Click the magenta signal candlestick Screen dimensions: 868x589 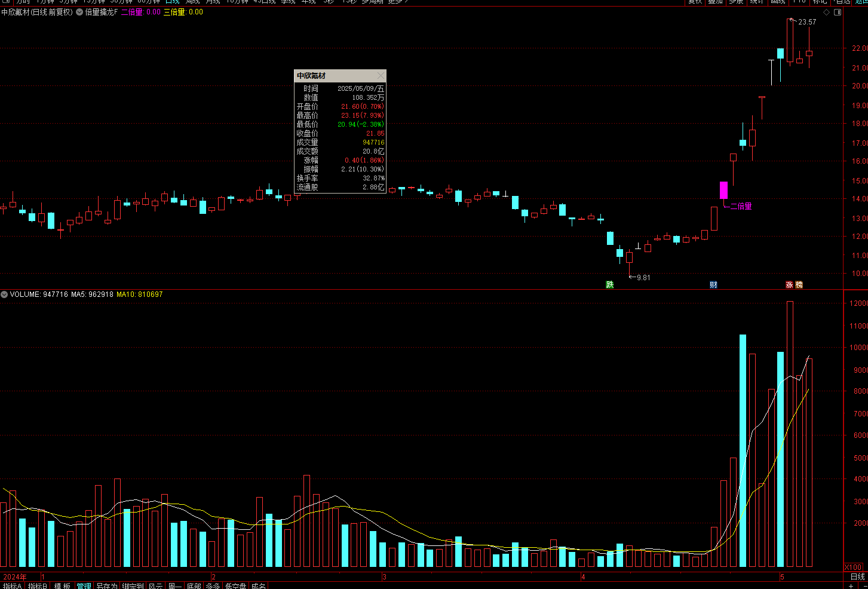723,190
